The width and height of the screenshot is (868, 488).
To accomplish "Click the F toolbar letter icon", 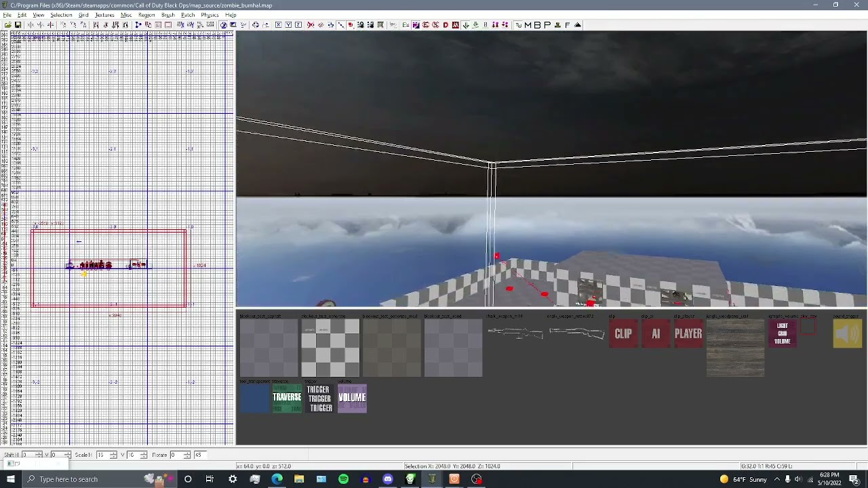I will coord(567,25).
